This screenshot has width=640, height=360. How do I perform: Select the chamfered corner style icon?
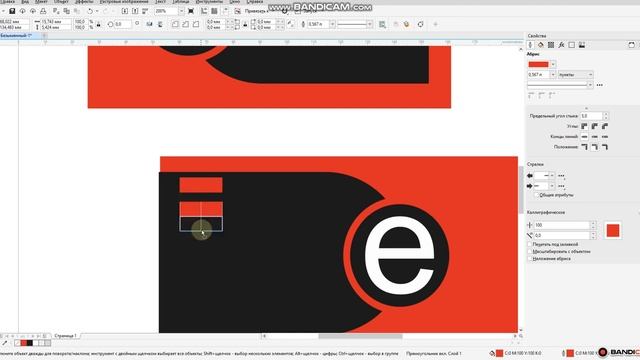click(x=196, y=24)
